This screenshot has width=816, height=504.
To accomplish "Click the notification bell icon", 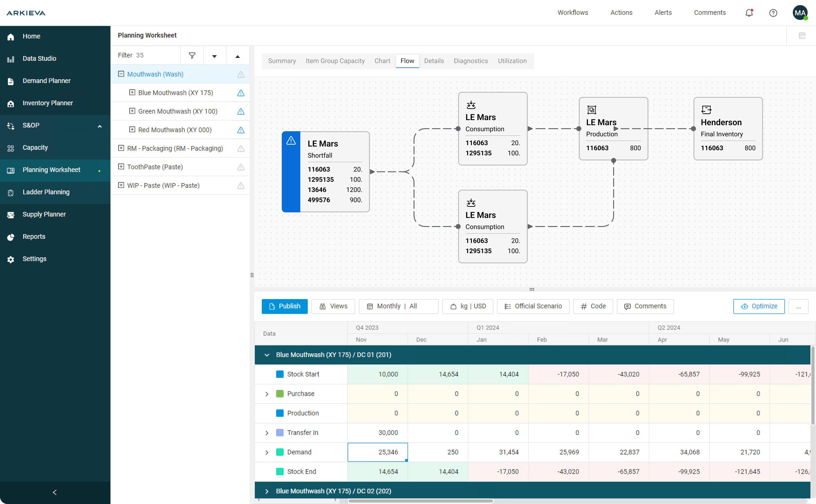I will [749, 13].
